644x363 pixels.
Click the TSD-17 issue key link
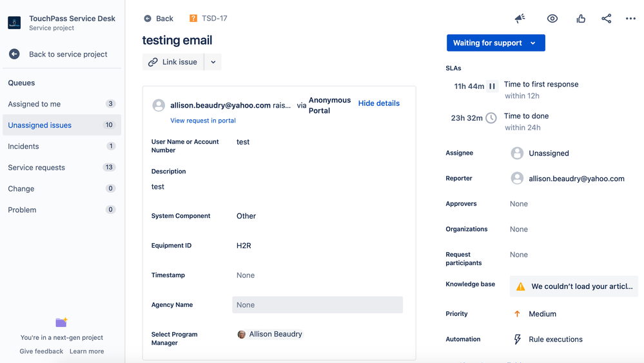click(215, 19)
